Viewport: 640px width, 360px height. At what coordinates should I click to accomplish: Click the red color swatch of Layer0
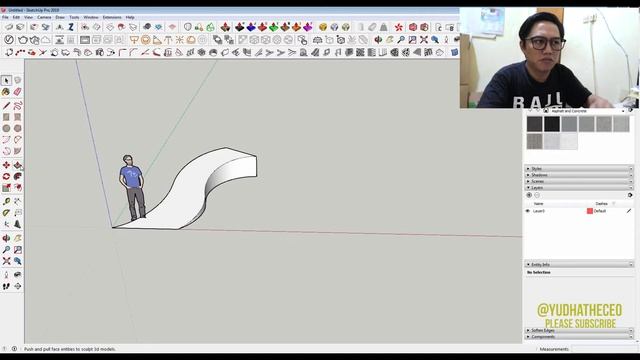(589, 211)
